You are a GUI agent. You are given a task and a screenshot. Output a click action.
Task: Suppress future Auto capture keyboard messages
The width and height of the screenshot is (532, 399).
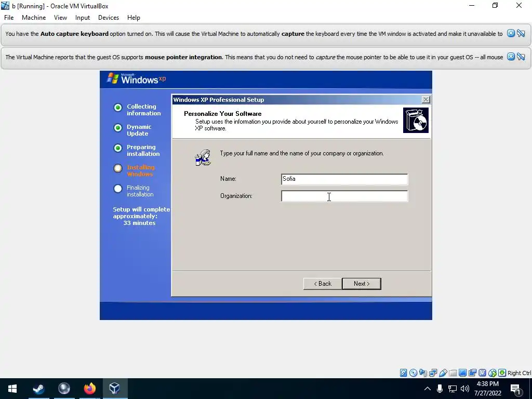click(x=521, y=33)
